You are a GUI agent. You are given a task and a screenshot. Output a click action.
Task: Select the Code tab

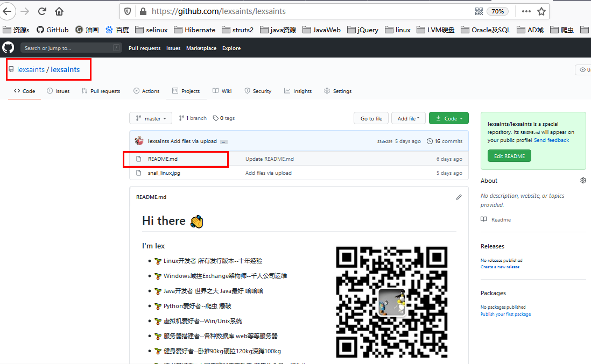point(25,91)
